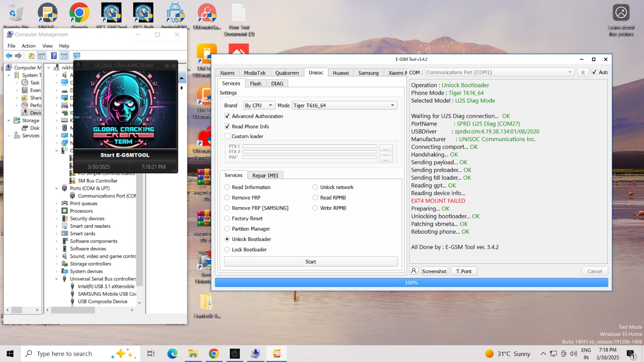Expand the Print queues node
This screenshot has height=362, width=644.
[57, 204]
